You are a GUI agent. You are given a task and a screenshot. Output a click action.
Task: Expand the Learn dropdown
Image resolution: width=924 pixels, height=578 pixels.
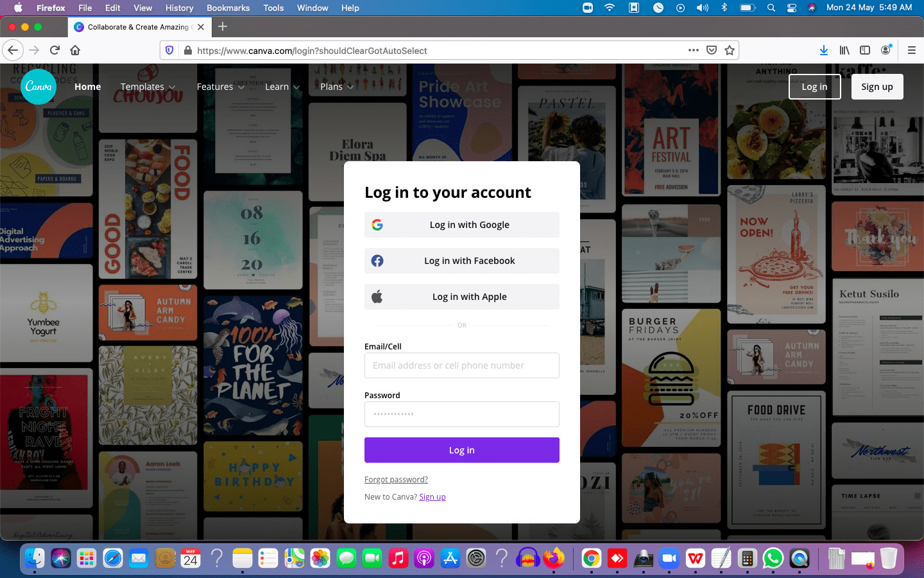pyautogui.click(x=281, y=86)
